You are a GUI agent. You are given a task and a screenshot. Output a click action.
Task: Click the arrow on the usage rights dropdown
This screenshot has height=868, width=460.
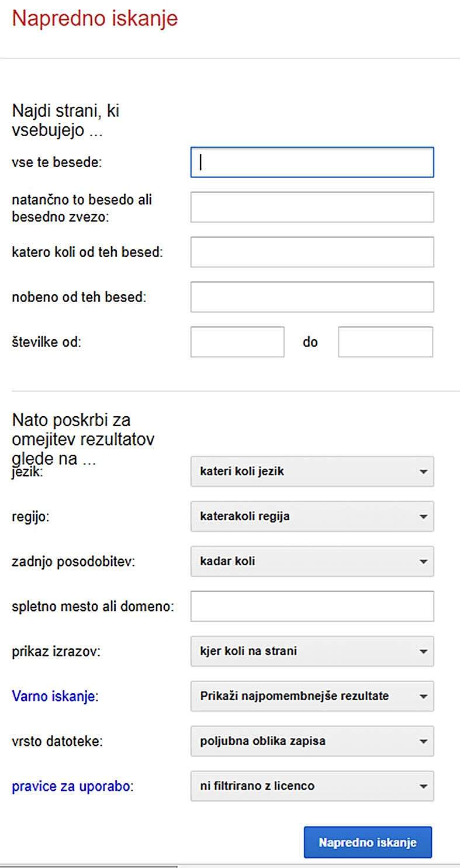tap(424, 787)
